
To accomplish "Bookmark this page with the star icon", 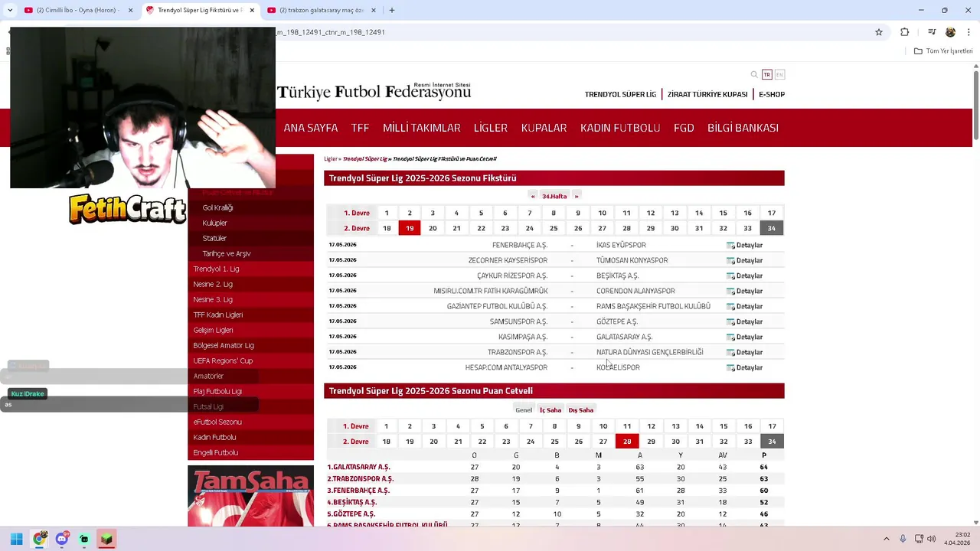I will coord(879,32).
